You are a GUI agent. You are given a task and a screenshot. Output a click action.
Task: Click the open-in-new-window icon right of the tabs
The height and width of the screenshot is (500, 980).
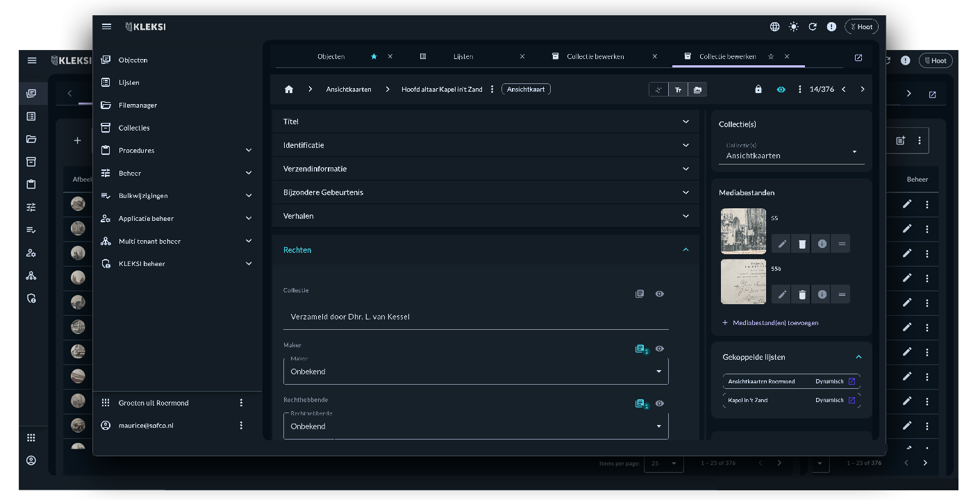click(858, 57)
